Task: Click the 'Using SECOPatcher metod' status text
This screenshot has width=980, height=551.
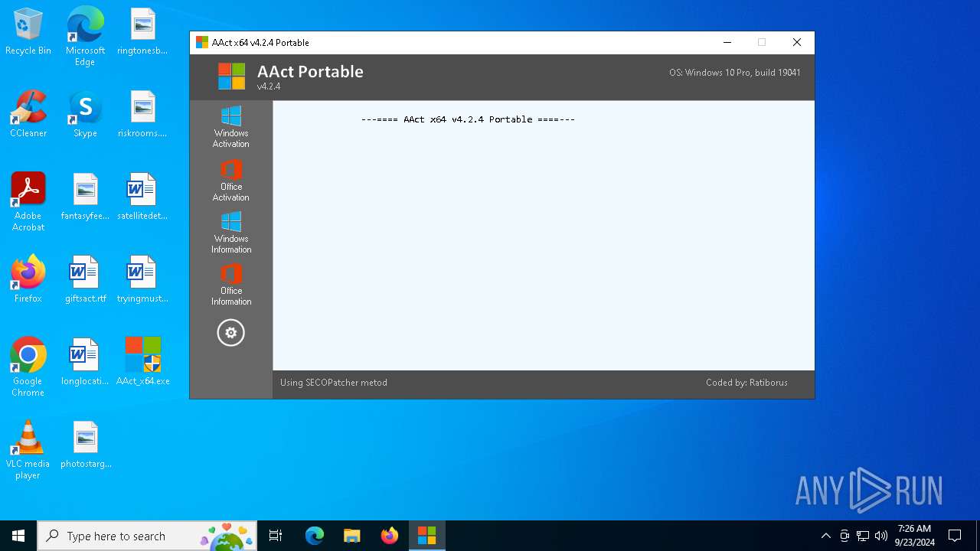Action: [334, 383]
